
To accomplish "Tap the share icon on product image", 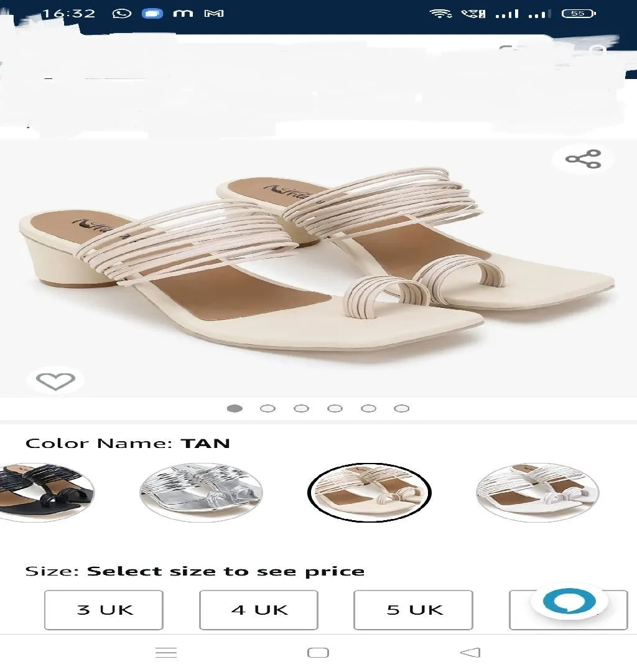I will click(x=584, y=159).
